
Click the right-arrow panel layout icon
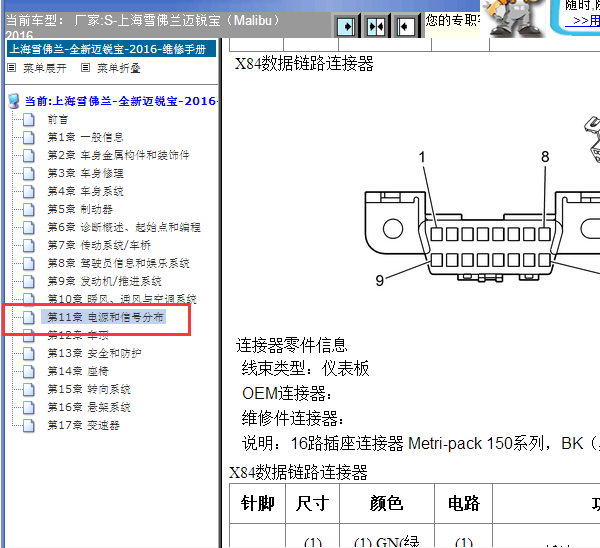(347, 26)
